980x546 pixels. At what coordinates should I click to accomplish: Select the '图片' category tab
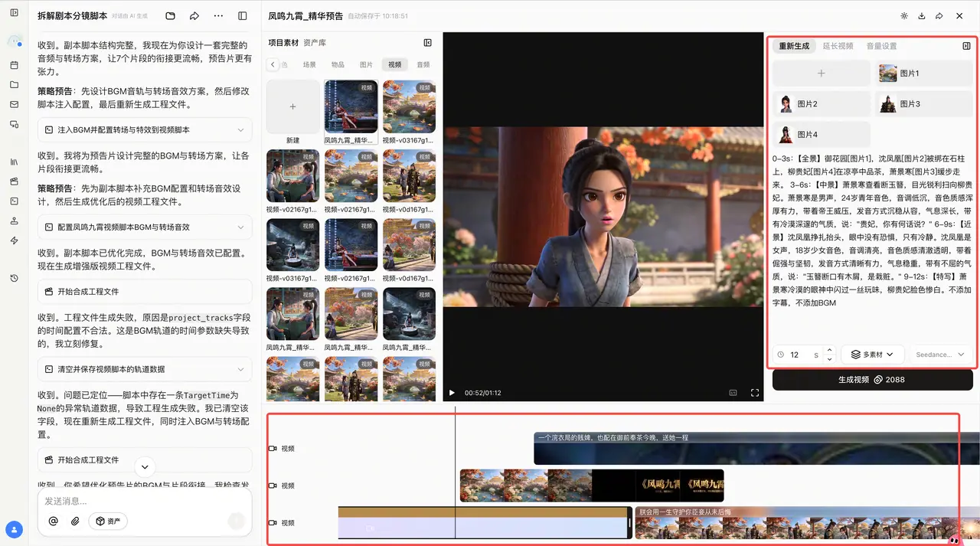[x=366, y=65]
